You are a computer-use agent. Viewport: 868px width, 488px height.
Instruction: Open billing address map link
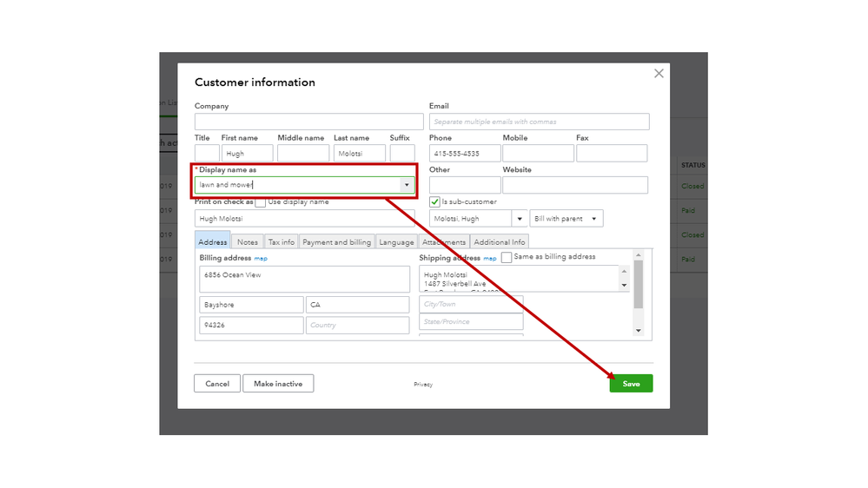(x=261, y=259)
